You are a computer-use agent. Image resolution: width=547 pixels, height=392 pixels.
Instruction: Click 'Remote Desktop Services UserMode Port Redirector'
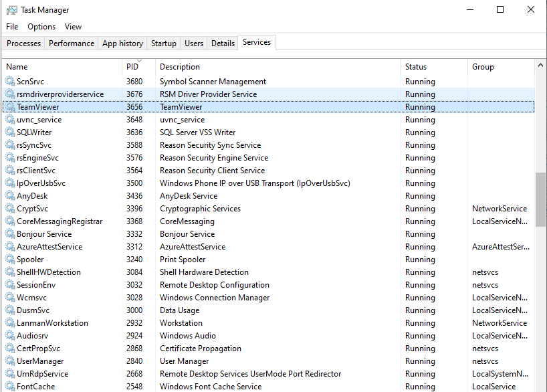click(250, 374)
